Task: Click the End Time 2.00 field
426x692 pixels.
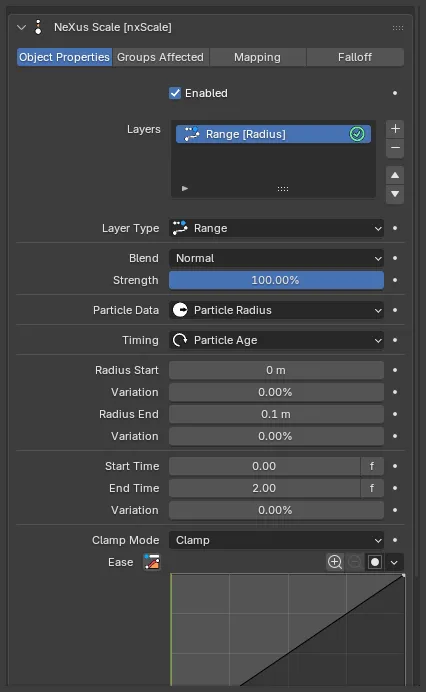Action: click(x=264, y=489)
